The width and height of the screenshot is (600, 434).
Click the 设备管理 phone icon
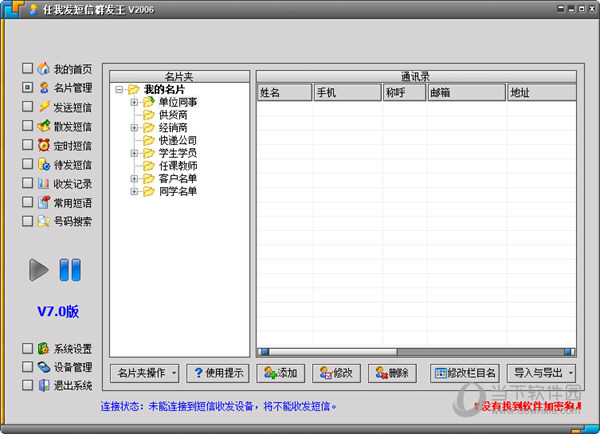(x=44, y=367)
